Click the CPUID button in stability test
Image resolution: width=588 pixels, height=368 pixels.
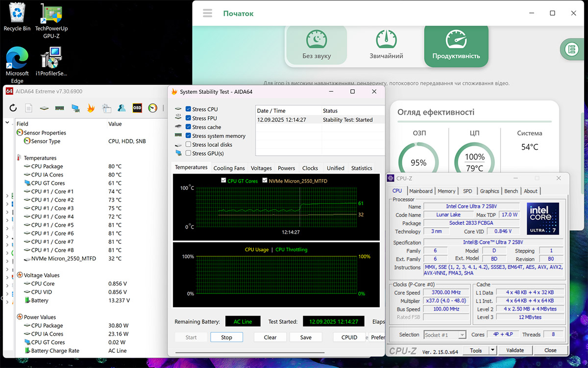pyautogui.click(x=349, y=337)
